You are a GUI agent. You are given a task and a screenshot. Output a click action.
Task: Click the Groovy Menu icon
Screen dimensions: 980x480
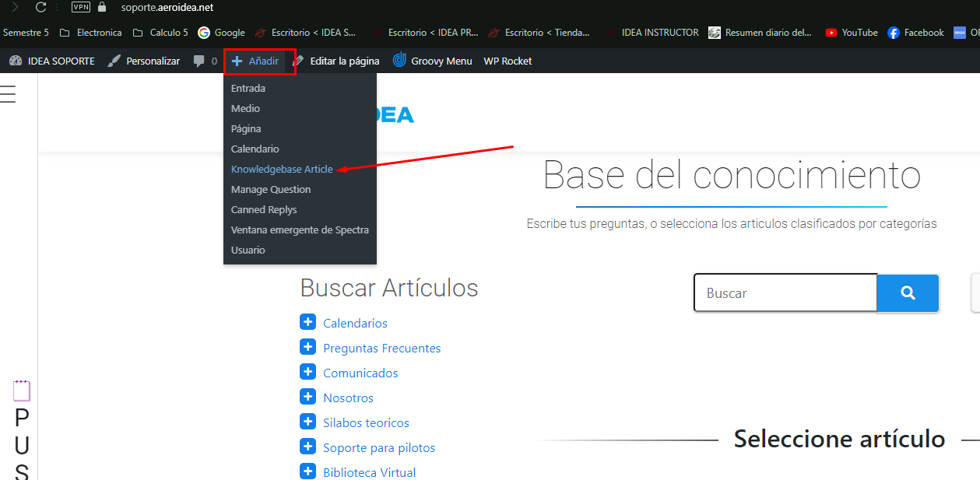(x=399, y=60)
